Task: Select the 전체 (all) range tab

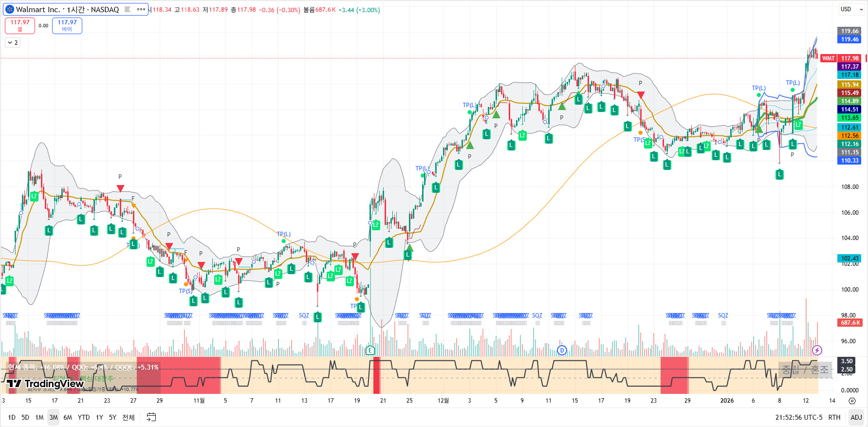Action: point(129,417)
